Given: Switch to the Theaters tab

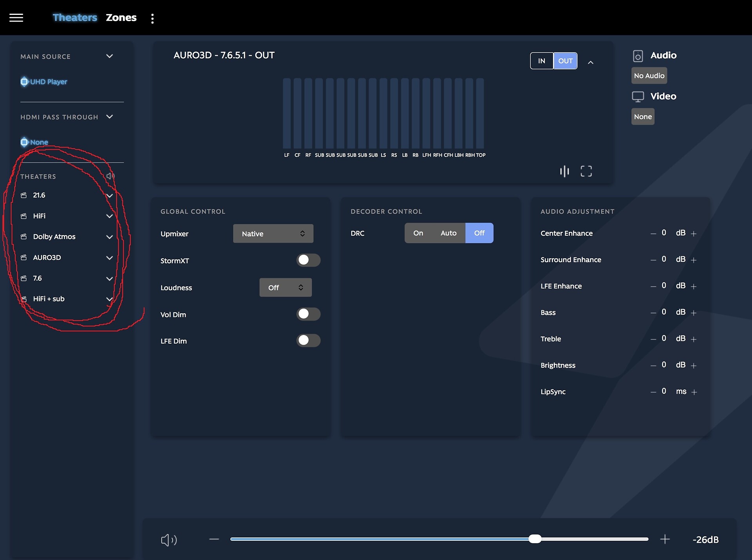Looking at the screenshot, I should 75,18.
